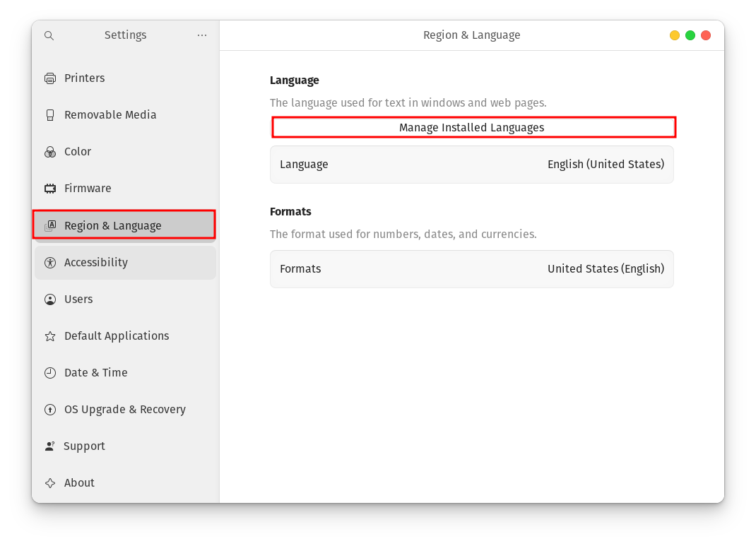Go to the Users page
756x546 pixels.
(x=125, y=299)
